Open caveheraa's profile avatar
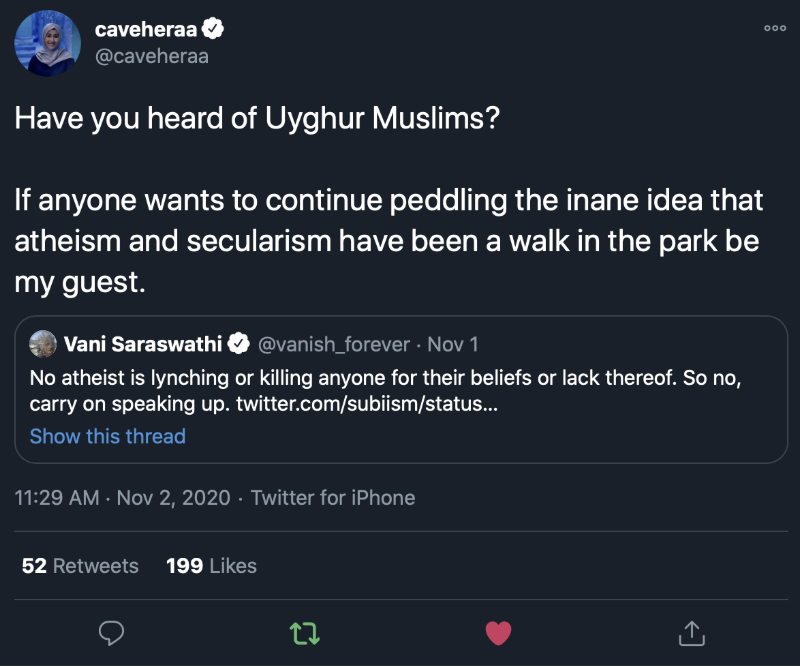This screenshot has width=800, height=666. (x=46, y=44)
